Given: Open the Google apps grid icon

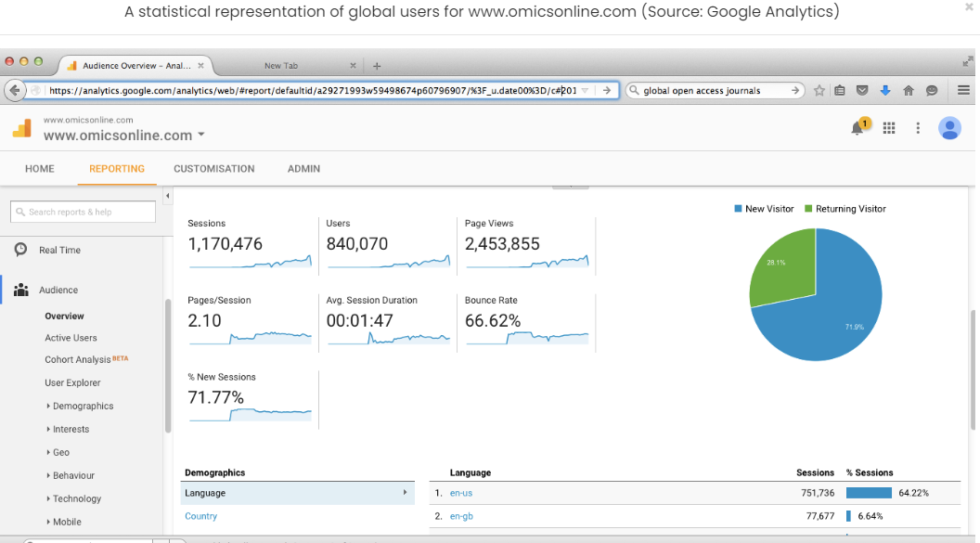Looking at the screenshot, I should tap(889, 128).
